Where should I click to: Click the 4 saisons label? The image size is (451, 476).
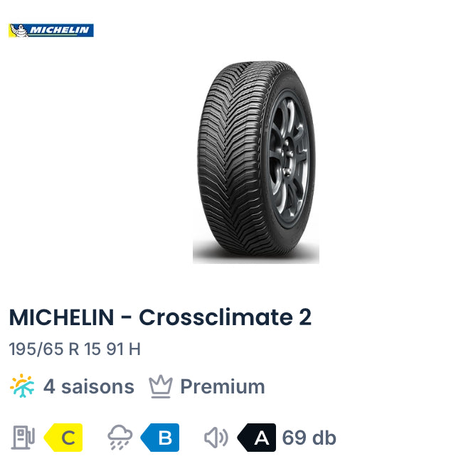tap(88, 386)
